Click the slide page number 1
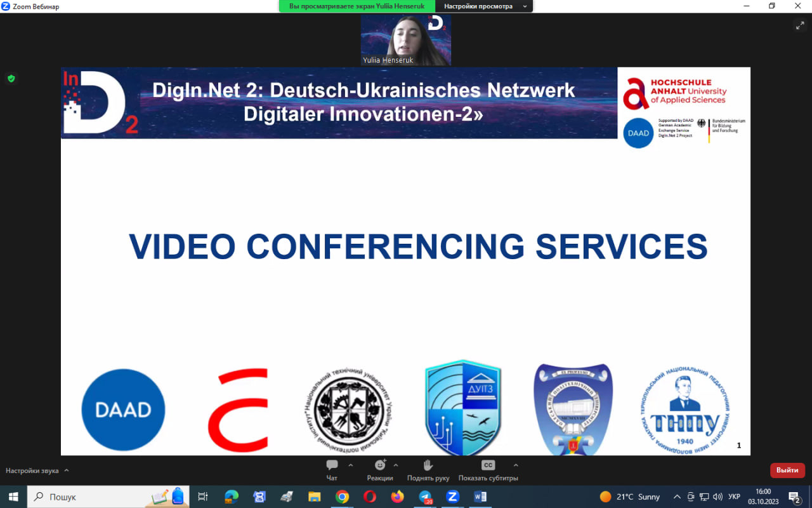 738,445
